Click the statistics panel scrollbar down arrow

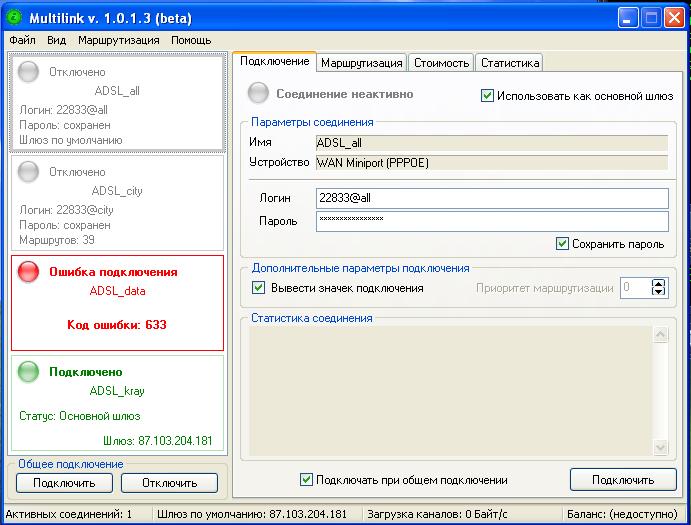(x=659, y=447)
